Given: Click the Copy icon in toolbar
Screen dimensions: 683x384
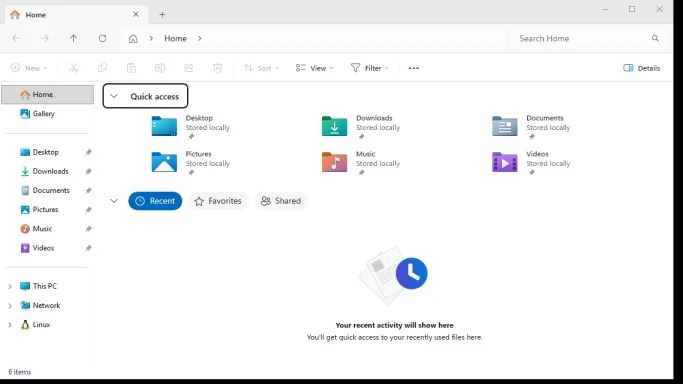Looking at the screenshot, I should pos(102,68).
